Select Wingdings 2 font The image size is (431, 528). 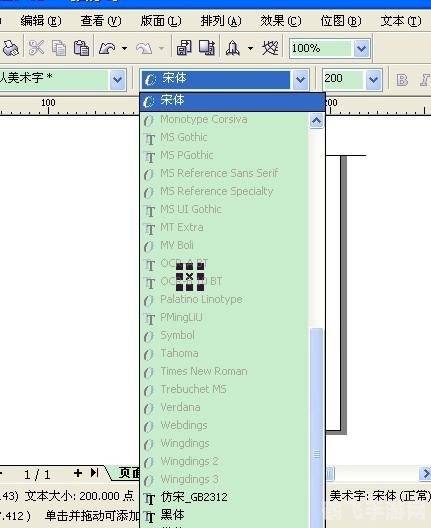tap(224, 461)
